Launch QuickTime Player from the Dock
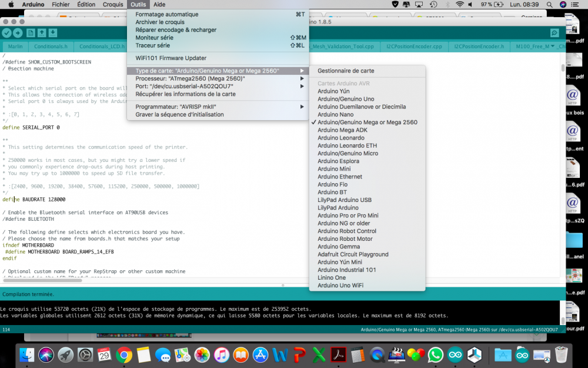The image size is (588, 368). [377, 355]
